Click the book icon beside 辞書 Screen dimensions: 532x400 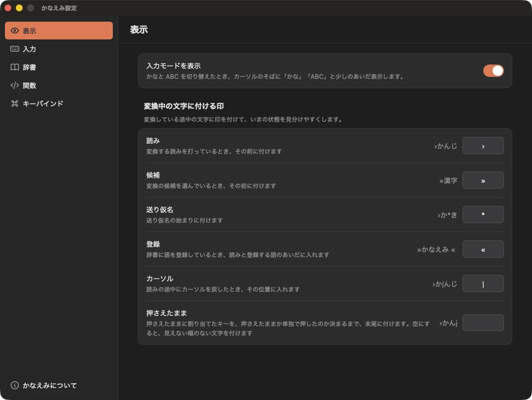(x=15, y=67)
